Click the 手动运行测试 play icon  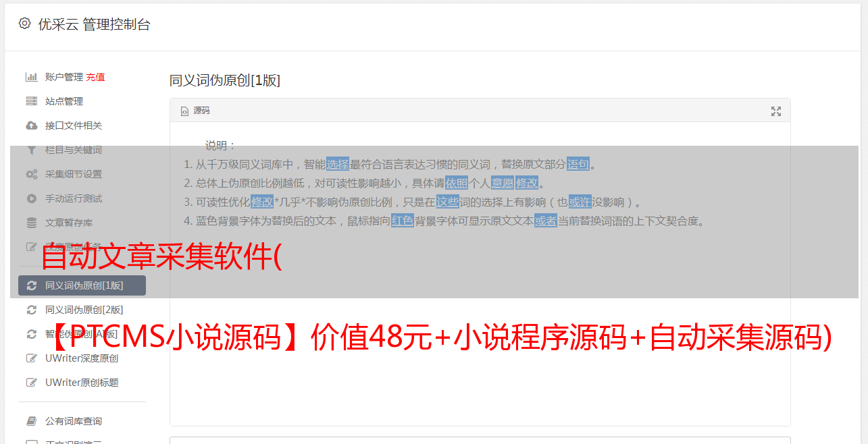pos(31,198)
